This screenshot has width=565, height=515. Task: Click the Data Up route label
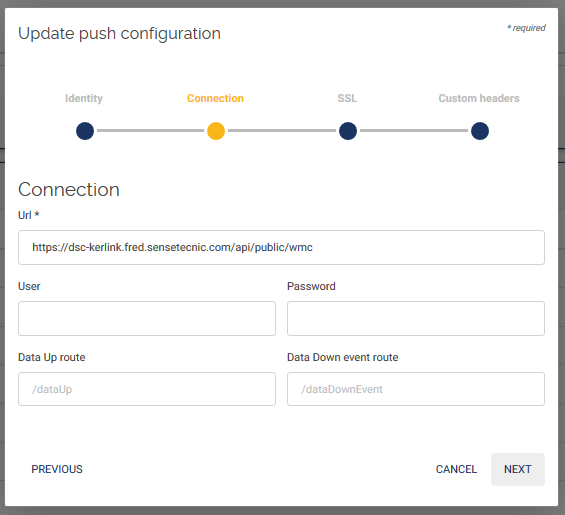pyautogui.click(x=52, y=357)
